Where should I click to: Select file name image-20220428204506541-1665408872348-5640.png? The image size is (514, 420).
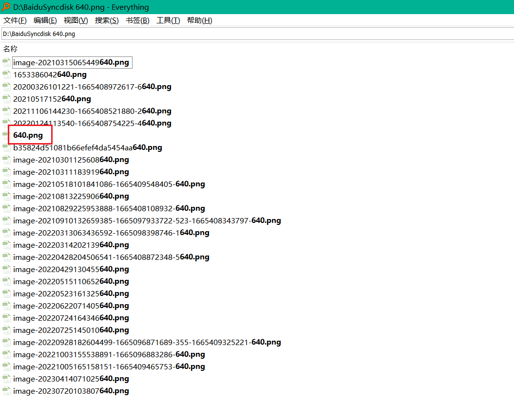click(x=111, y=257)
